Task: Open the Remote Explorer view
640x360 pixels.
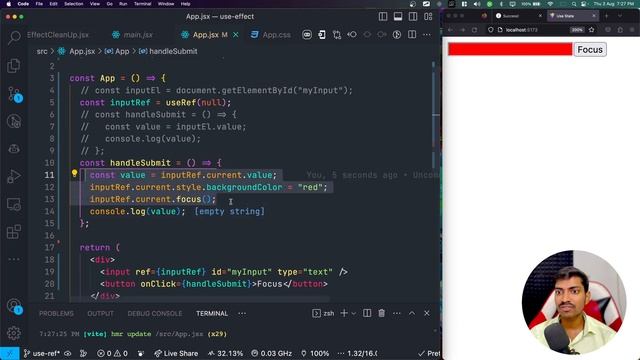Action: [x=14, y=204]
